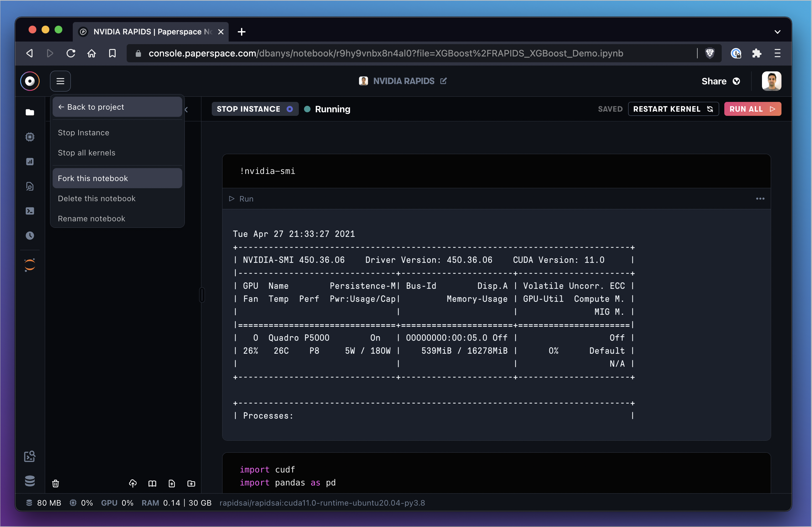Select Back to project
Viewport: 812px width, 527px height.
click(117, 107)
